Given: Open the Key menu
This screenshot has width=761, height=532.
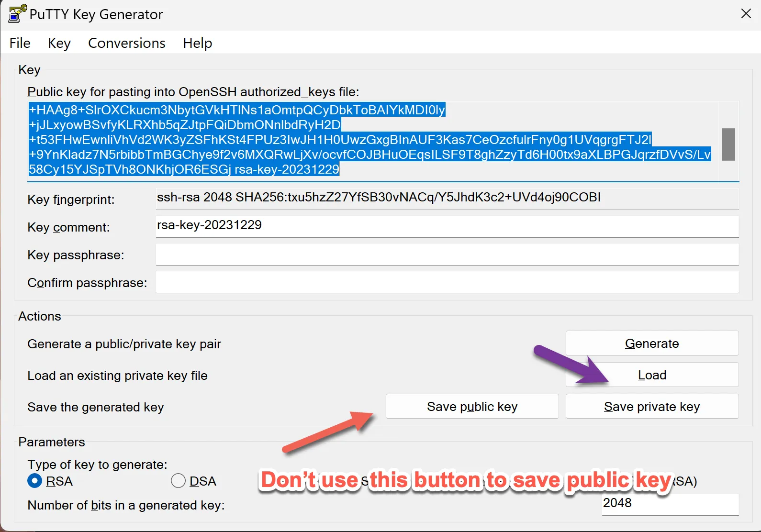Looking at the screenshot, I should pyautogui.click(x=59, y=43).
